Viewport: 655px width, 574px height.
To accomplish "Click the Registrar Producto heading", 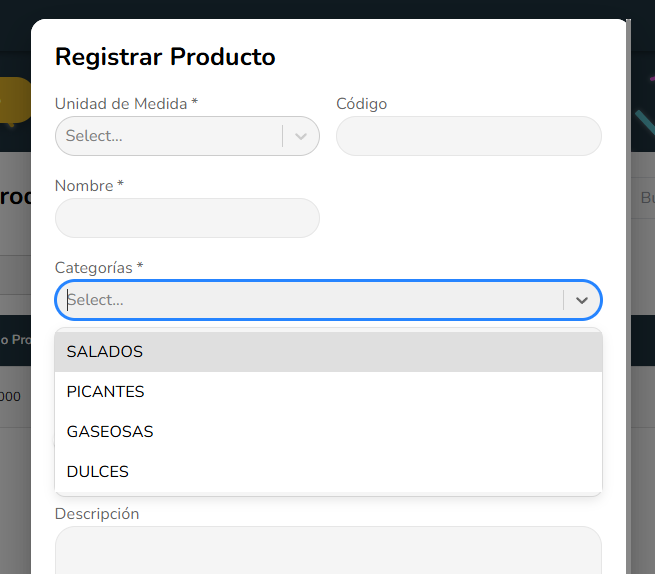I will click(165, 57).
